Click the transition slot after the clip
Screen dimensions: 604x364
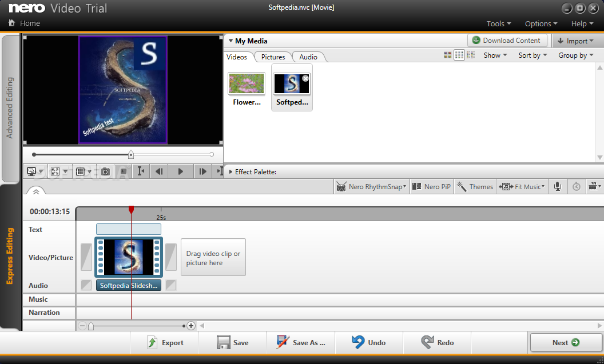(171, 257)
